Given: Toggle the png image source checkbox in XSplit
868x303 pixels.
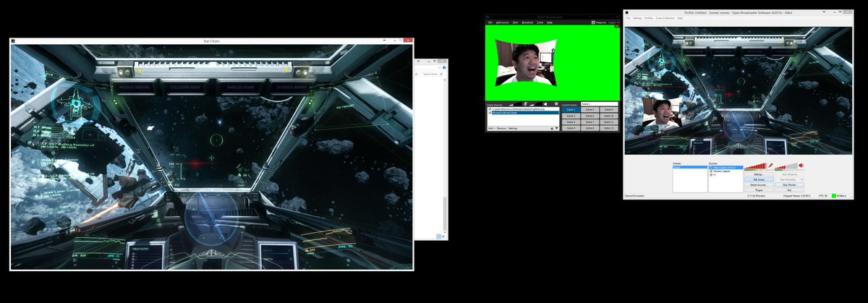Looking at the screenshot, I should click(490, 109).
